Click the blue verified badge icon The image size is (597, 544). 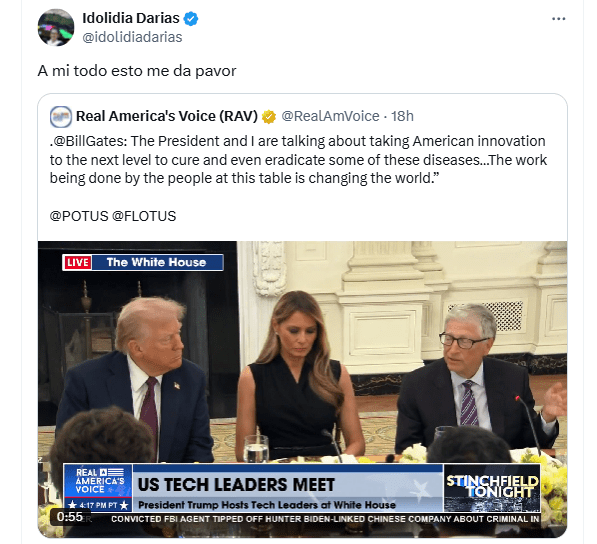[191, 18]
